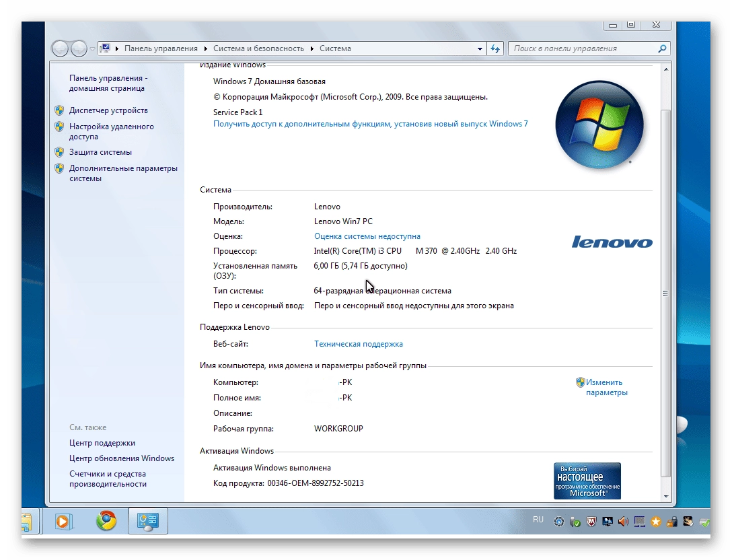Expand the arrow after Система и безопасность
Viewport: 732px width, 560px height.
coord(312,48)
